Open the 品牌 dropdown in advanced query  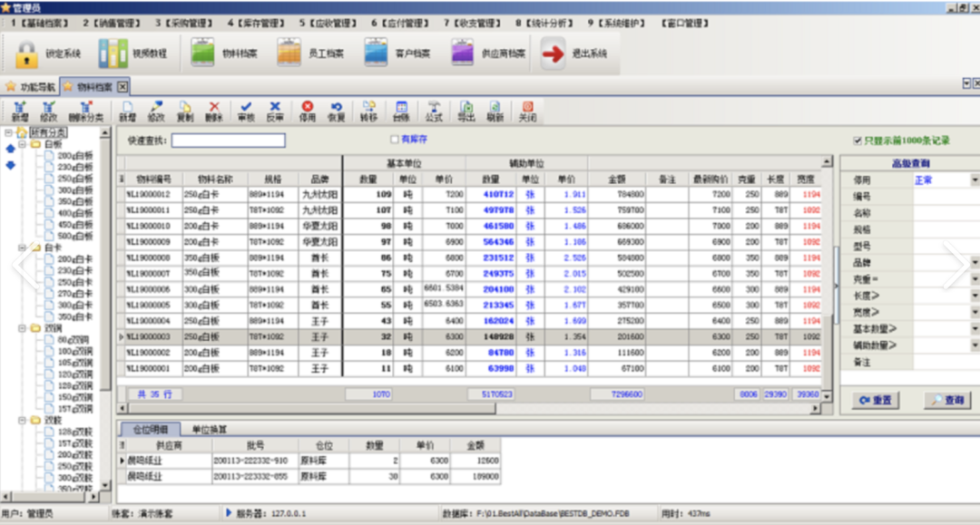[x=975, y=263]
